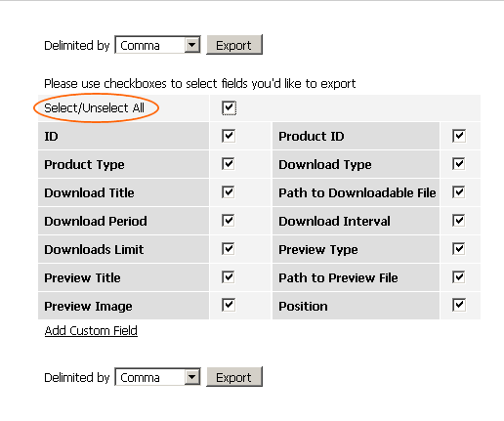Toggle the Select/Unselect All checkbox
Screen dimensions: 504x421
(x=229, y=107)
